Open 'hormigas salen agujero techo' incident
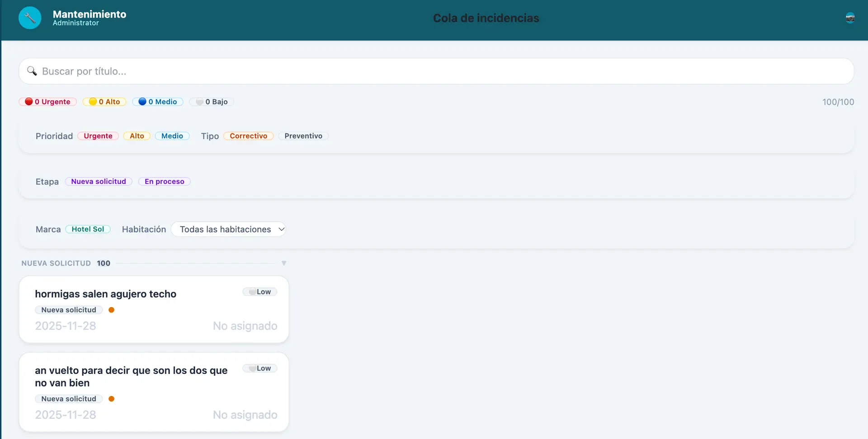This screenshot has width=868, height=439. click(154, 309)
